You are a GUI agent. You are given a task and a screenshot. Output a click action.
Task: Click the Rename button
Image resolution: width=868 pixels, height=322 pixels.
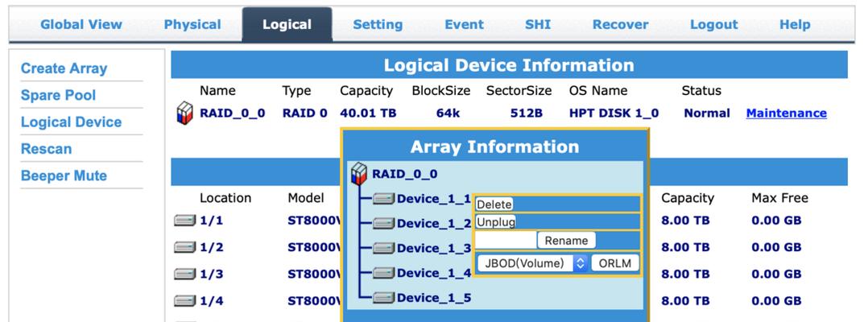[x=566, y=240]
